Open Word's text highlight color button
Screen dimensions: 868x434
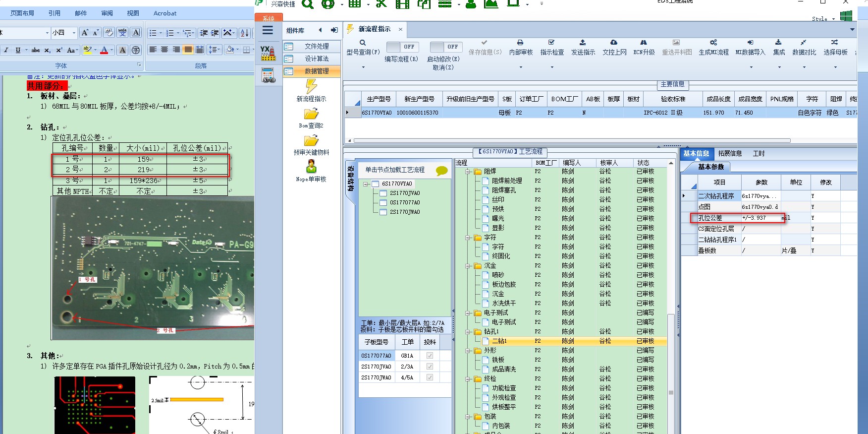pos(87,50)
